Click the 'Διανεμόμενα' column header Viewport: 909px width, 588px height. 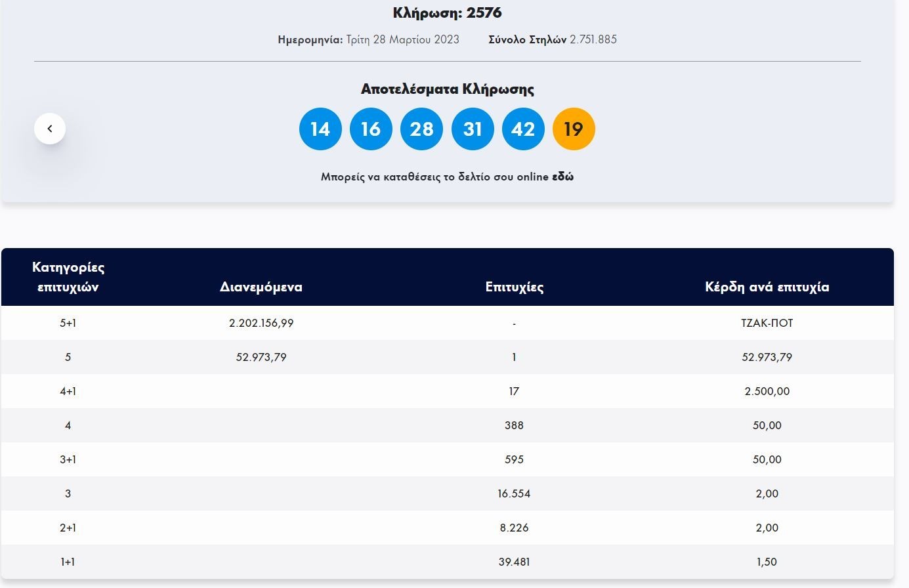[261, 287]
